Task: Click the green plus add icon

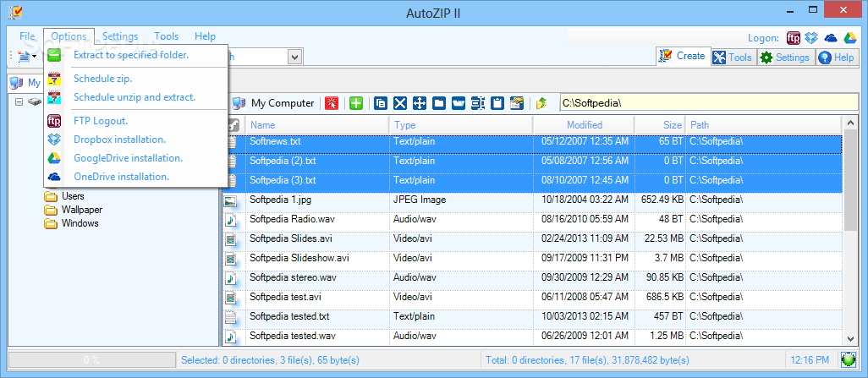Action: [356, 103]
